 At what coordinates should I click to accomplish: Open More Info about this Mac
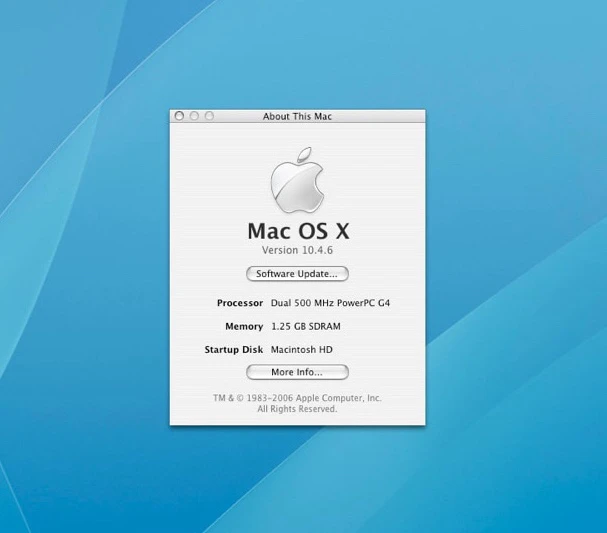(297, 372)
